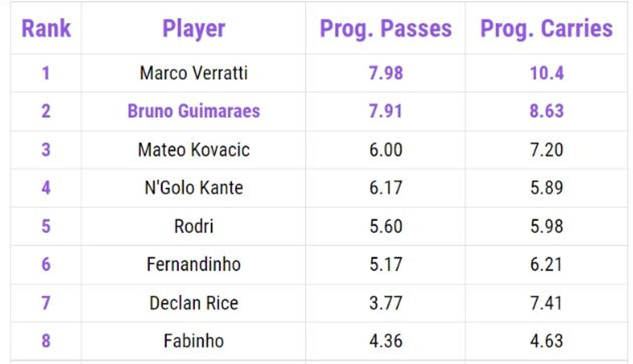This screenshot has width=633, height=364.
Task: Select Kovacic's 6.00 passes value
Action: coord(385,149)
